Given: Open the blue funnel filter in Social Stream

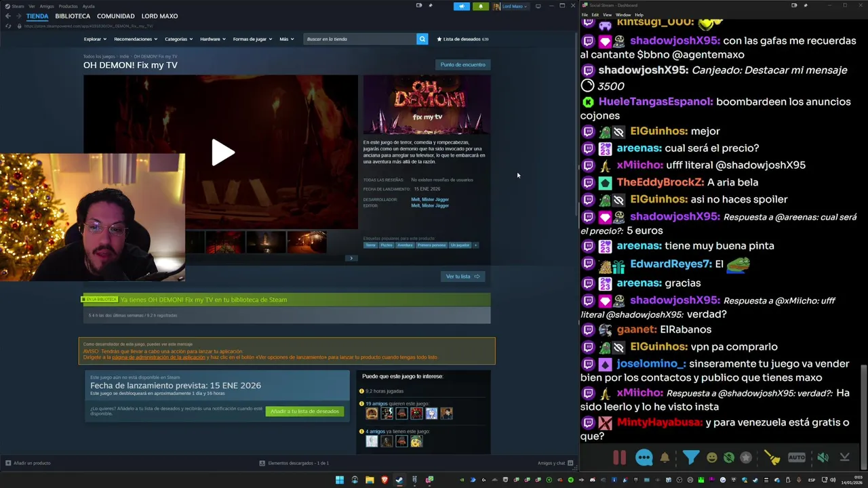Looking at the screenshot, I should (x=690, y=457).
